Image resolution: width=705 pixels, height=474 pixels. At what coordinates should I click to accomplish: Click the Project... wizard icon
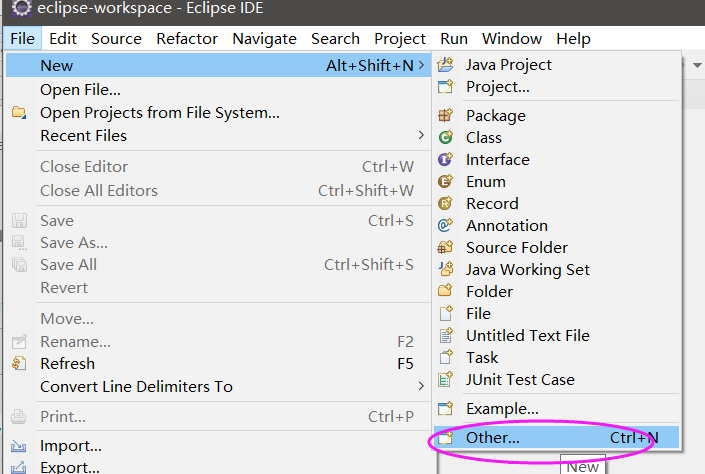coord(446,86)
